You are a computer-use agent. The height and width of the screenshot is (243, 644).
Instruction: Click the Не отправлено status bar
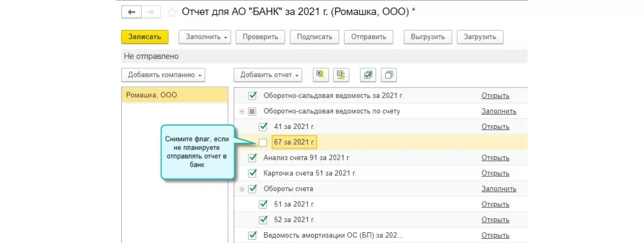[324, 56]
